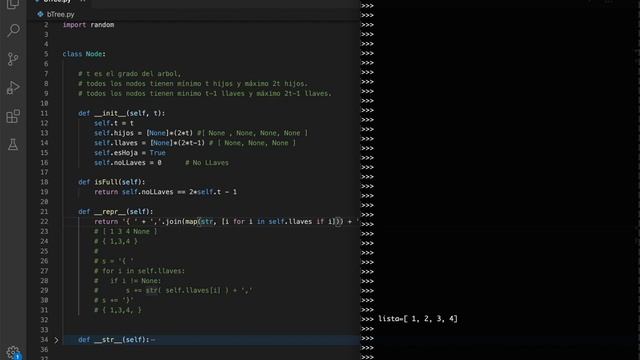Click the '# No LLaves' inline comment
Screen dimensions: 640x360
click(207, 162)
